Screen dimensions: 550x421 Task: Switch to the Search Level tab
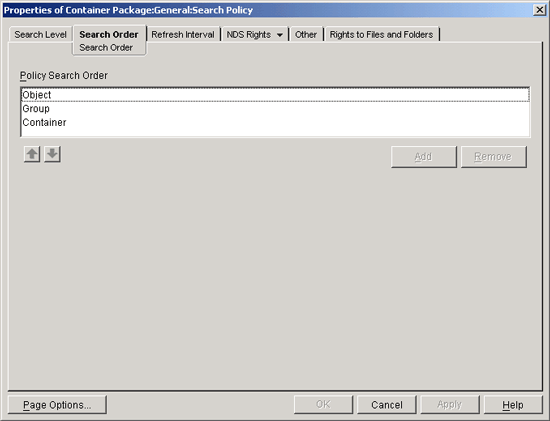point(40,34)
